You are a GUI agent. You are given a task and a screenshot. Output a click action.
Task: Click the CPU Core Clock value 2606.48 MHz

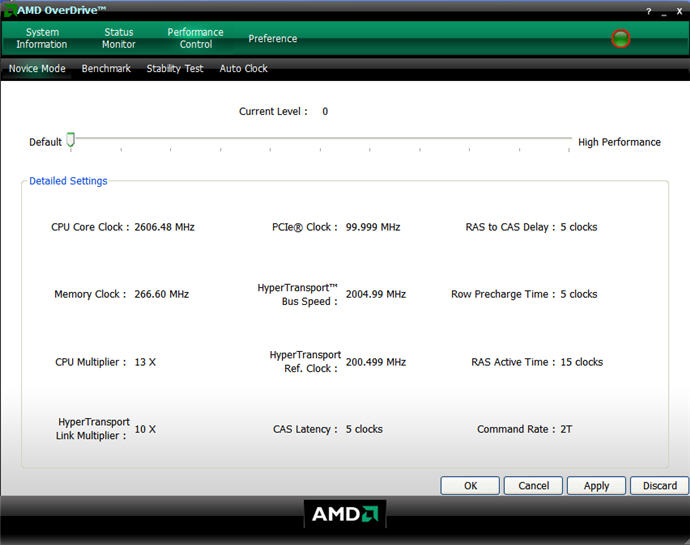pos(164,227)
